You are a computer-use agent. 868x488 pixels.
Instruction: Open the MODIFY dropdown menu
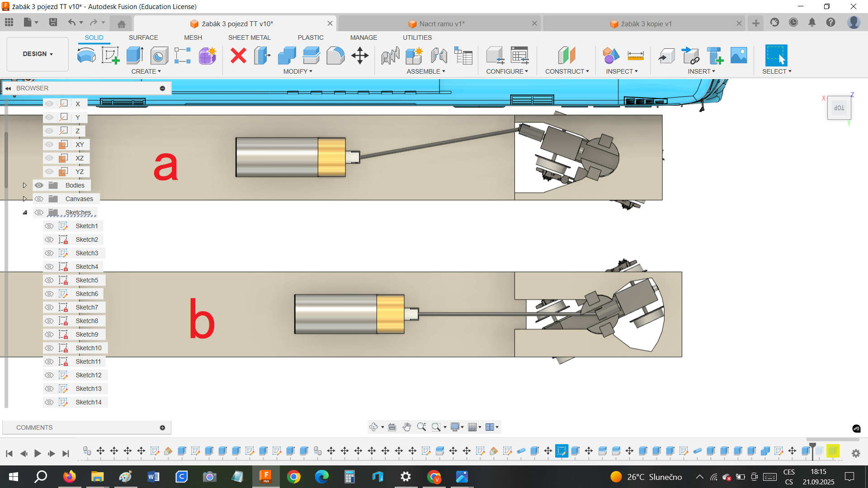[297, 71]
